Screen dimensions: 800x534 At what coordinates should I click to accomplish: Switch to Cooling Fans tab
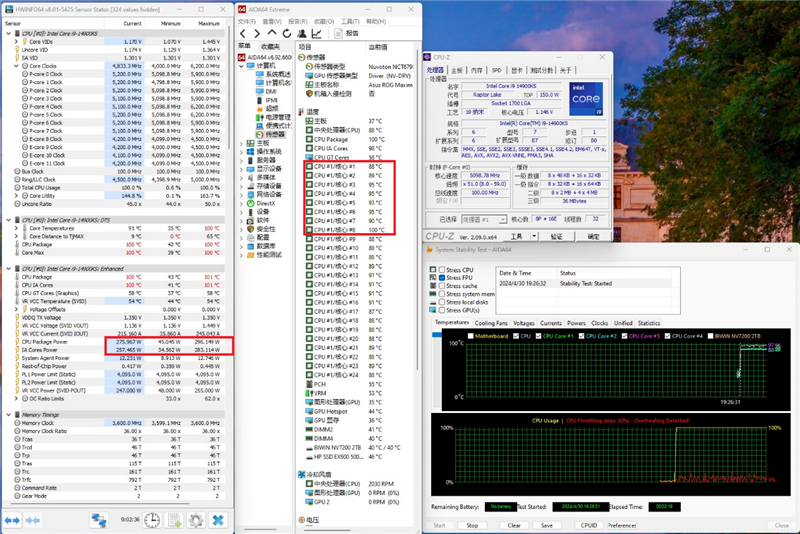pos(491,323)
